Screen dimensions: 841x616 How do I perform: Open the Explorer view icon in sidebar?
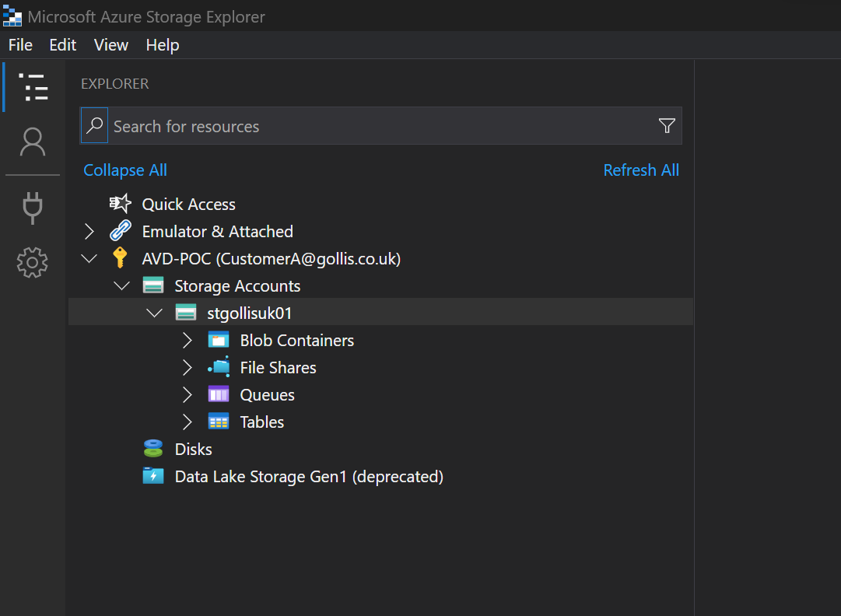33,87
